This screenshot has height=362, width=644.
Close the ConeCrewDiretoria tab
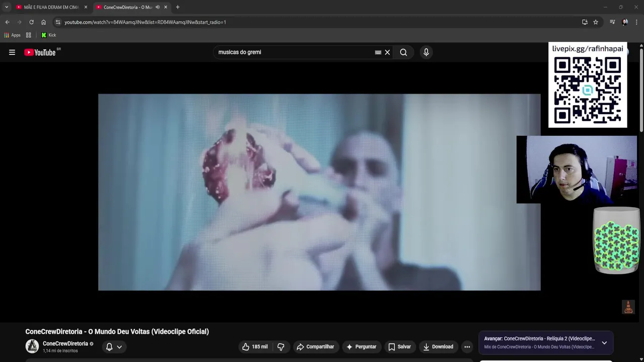(x=166, y=7)
